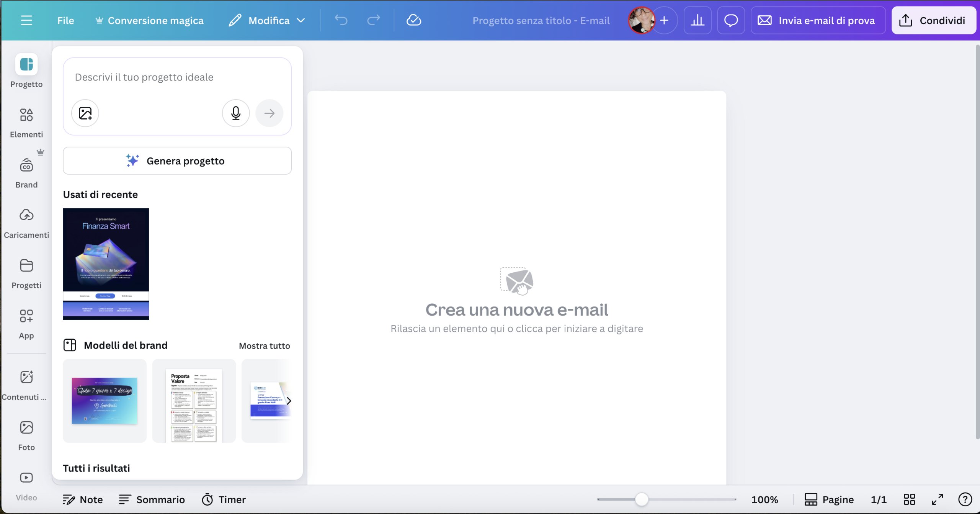
Task: Open the comments speech bubble icon
Action: tap(730, 20)
